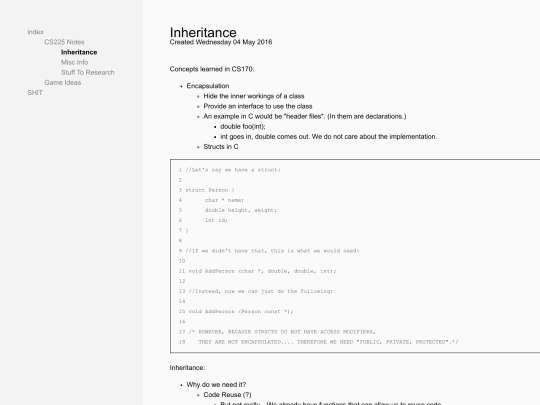
Task: Click 'THEY ARE NOT ENCAPSULATED' comment line
Action: click(328, 342)
